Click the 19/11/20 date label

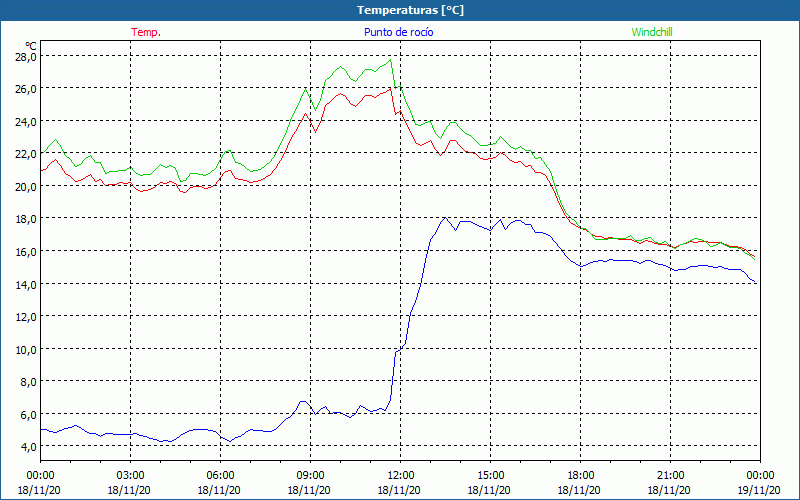[760, 490]
